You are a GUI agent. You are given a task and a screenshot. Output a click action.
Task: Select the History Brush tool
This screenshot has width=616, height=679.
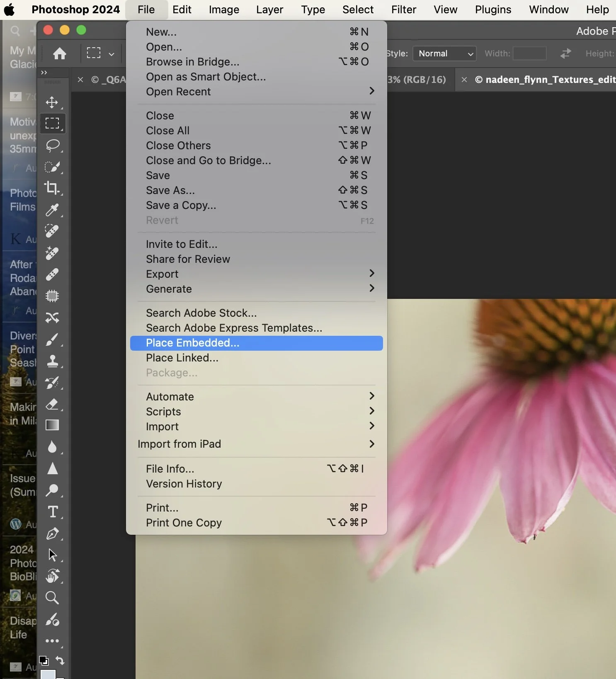point(53,383)
